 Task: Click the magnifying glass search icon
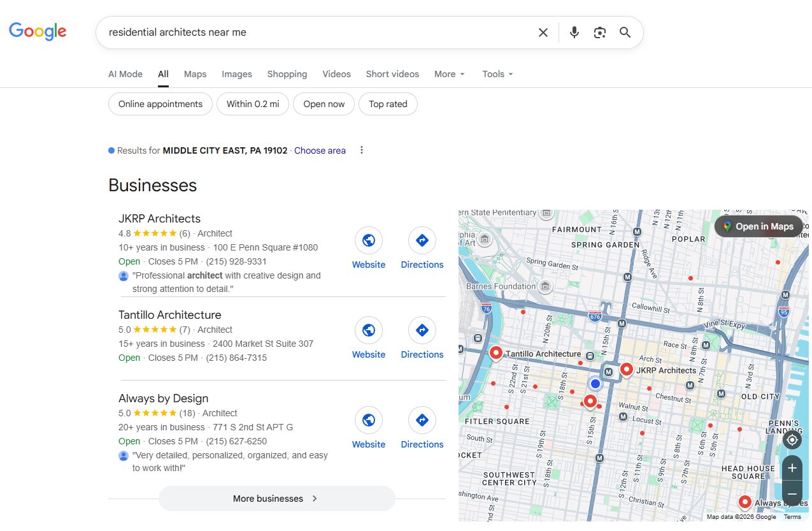[625, 33]
